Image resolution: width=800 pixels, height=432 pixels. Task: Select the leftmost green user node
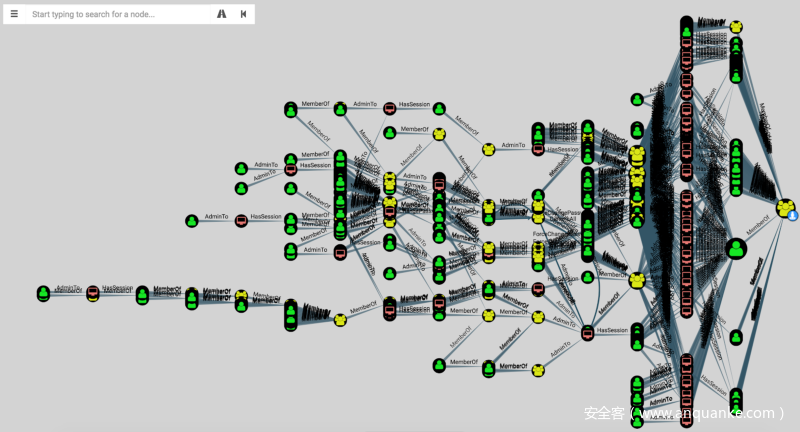(x=43, y=293)
